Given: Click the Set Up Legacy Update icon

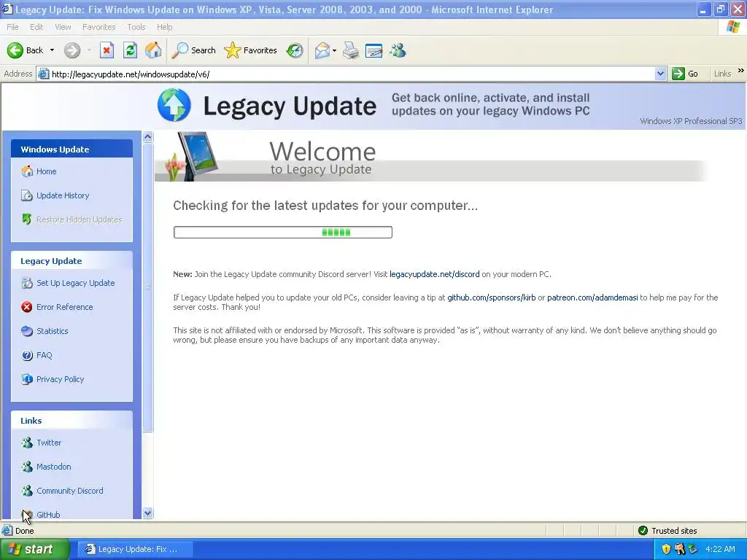Looking at the screenshot, I should point(27,283).
